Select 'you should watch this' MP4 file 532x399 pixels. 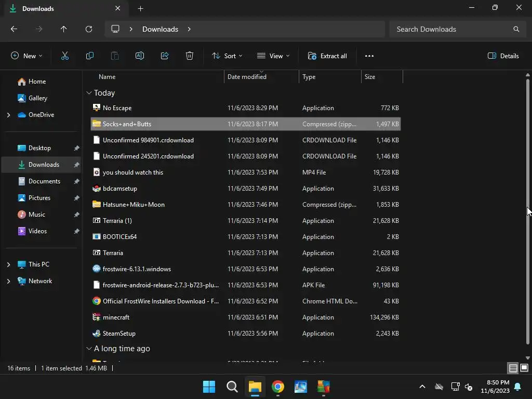(246, 172)
